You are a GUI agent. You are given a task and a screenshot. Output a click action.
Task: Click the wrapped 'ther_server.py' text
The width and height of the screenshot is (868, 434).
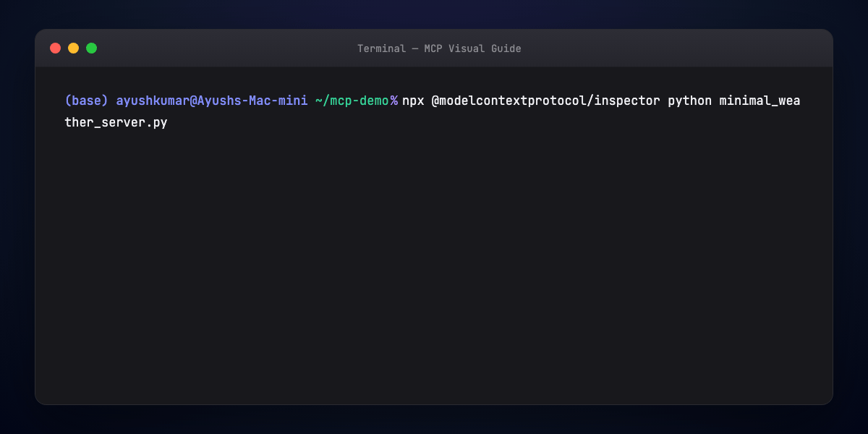(116, 123)
